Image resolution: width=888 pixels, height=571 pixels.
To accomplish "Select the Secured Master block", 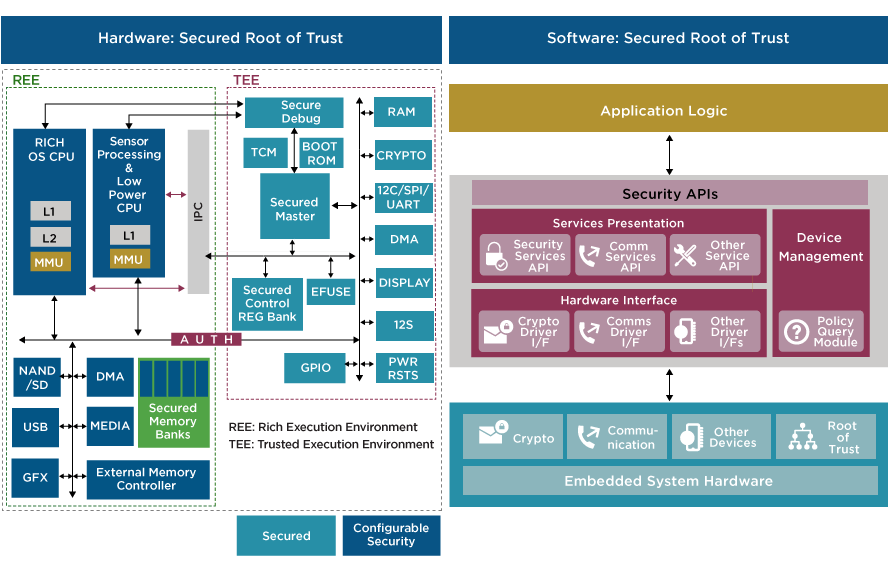I will [294, 208].
